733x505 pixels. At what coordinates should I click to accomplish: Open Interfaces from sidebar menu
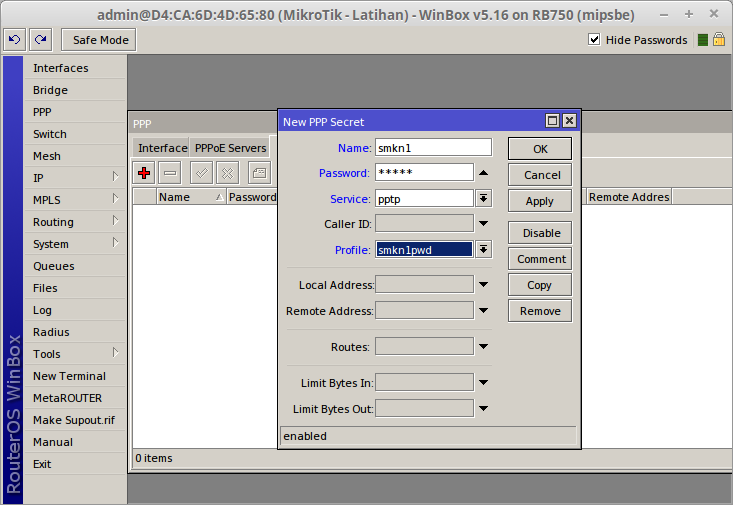75,68
